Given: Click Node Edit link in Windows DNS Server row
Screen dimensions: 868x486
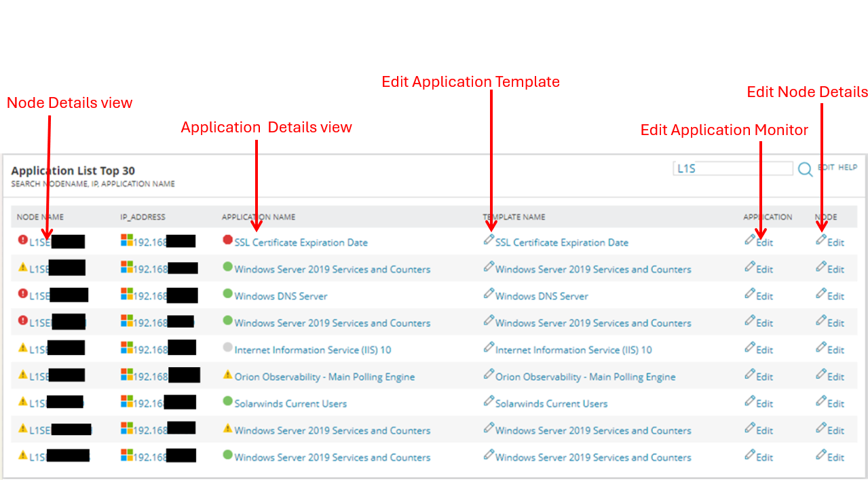Looking at the screenshot, I should [836, 296].
